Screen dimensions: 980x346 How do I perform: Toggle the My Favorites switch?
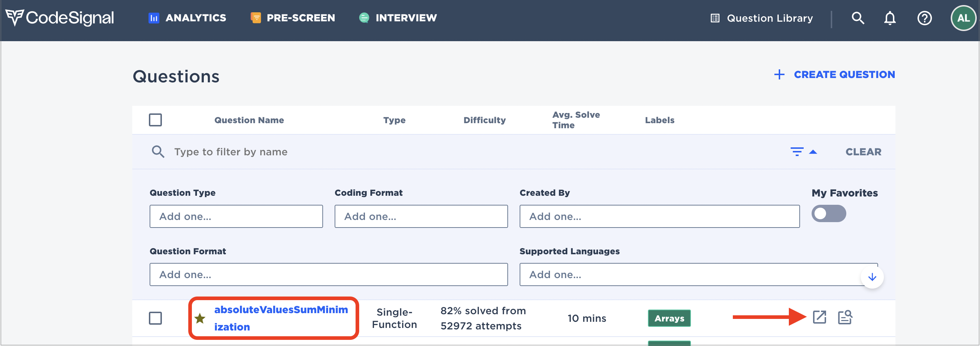829,213
